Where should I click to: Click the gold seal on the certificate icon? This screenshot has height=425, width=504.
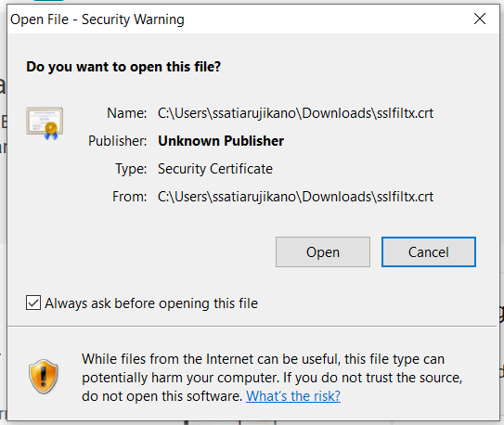click(51, 128)
